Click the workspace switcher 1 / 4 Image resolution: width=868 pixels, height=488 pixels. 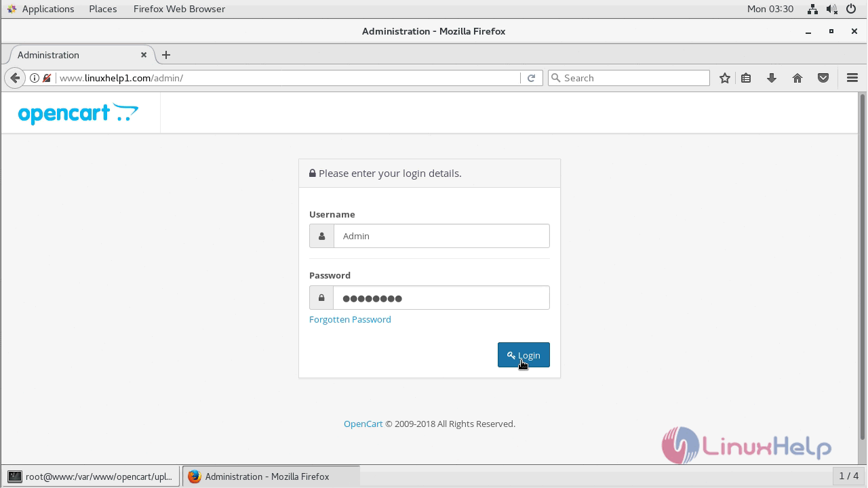tap(849, 476)
